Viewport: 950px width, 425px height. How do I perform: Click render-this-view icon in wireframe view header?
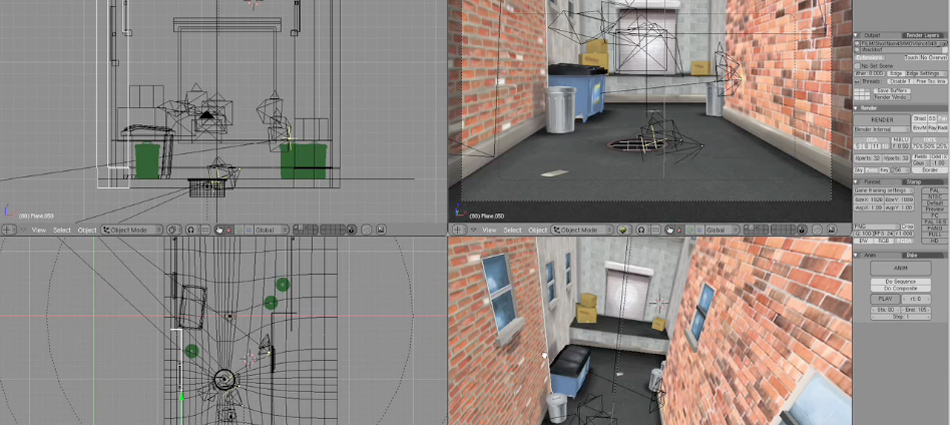pyautogui.click(x=382, y=230)
